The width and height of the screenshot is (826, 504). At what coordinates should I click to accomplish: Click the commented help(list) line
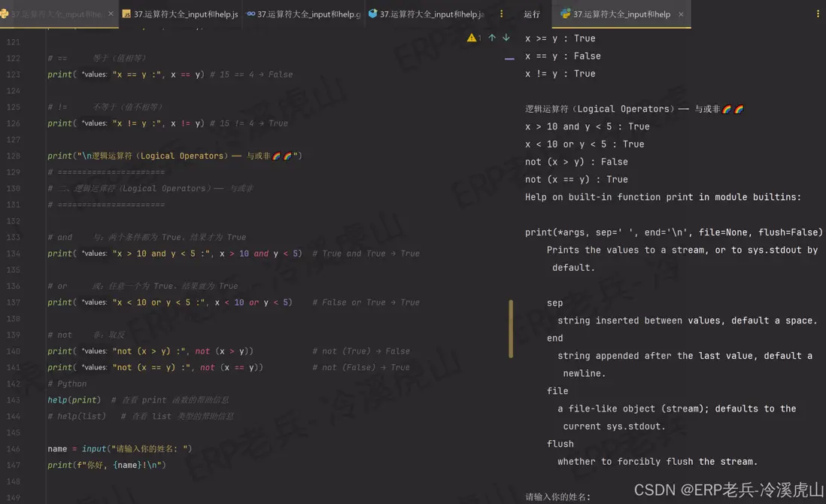140,417
